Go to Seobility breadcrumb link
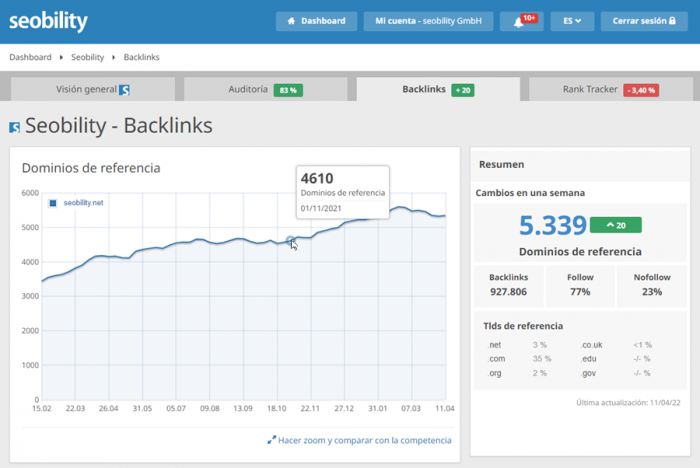Screen dimensions: 700x468 click(x=88, y=57)
